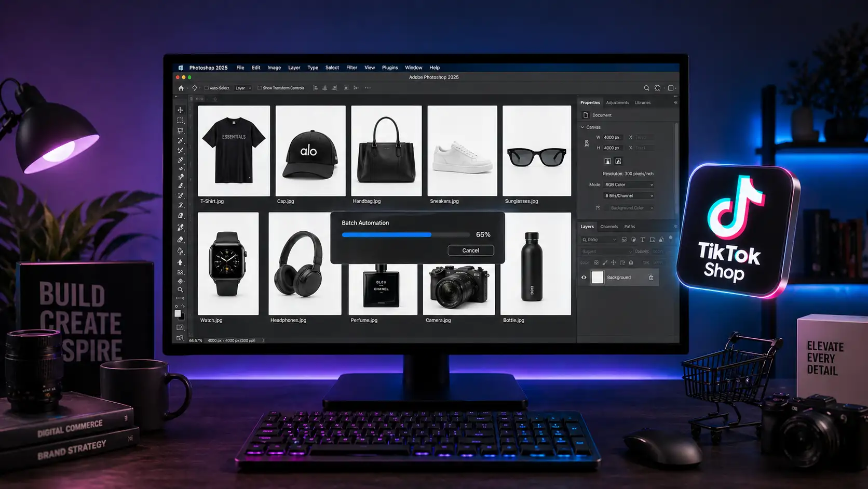The height and width of the screenshot is (489, 868).
Task: Select the T-Shirt.jpg thumbnail
Action: [x=234, y=151]
